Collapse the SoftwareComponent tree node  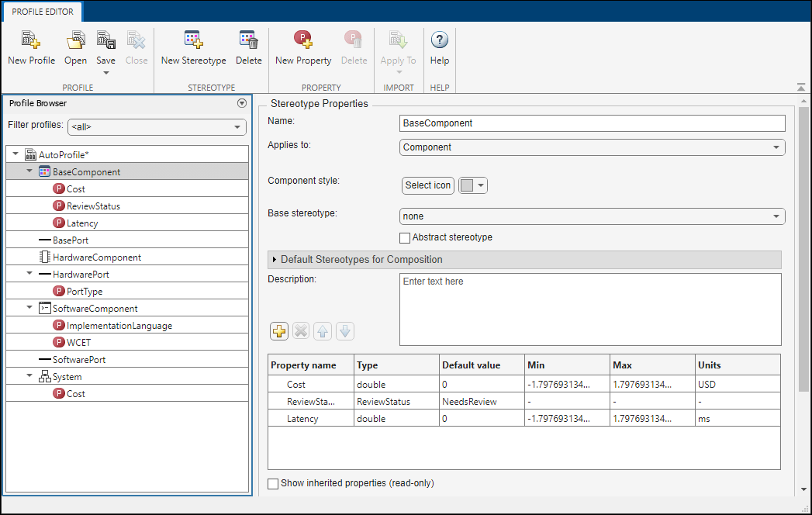coord(29,308)
